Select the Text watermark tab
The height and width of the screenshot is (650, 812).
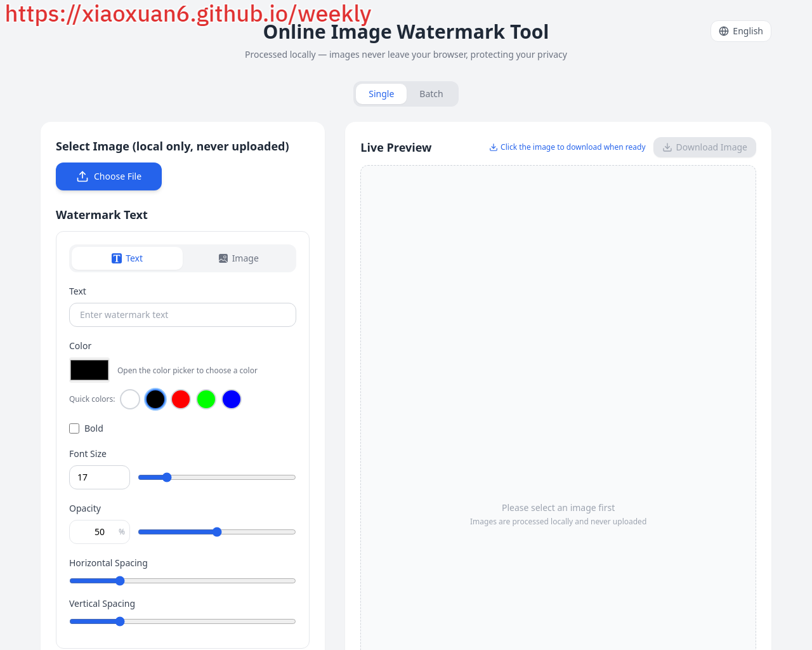tap(127, 258)
